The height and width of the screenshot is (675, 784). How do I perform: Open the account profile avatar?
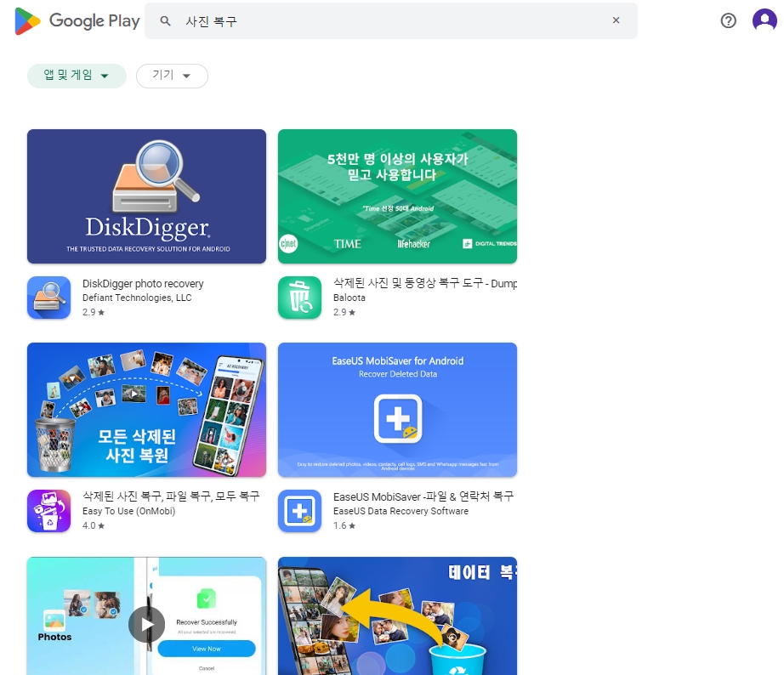(764, 20)
